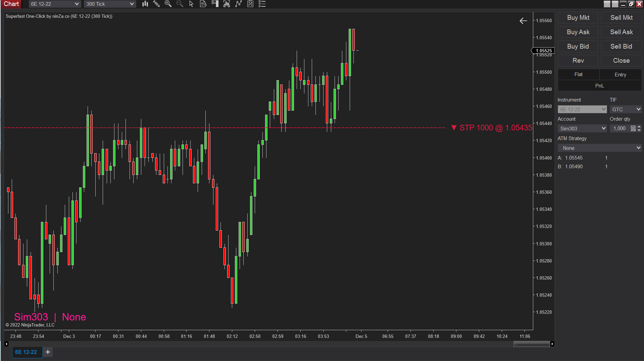This screenshot has height=361, width=644.
Task: Toggle the Entry order mode
Action: (x=621, y=74)
